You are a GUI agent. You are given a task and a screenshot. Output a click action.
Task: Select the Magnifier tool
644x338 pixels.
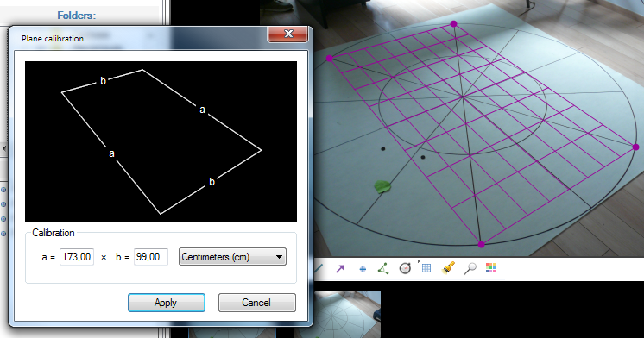point(470,269)
